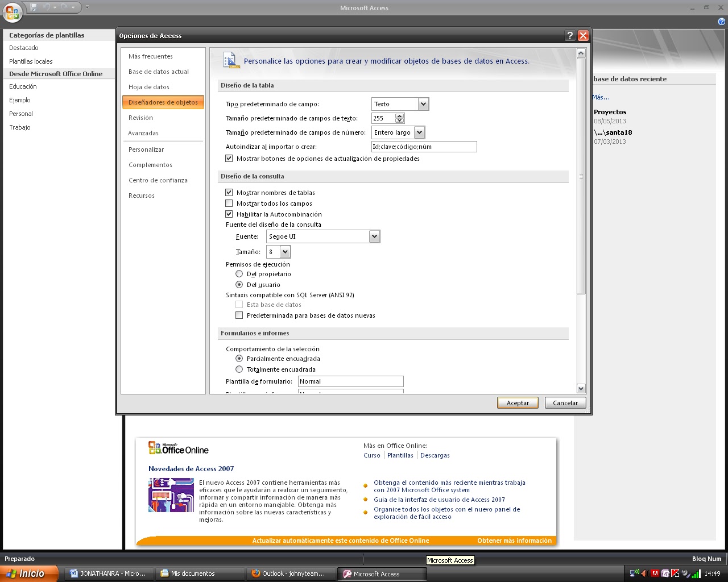Click the Plantillas link in Office Online

[x=400, y=455]
